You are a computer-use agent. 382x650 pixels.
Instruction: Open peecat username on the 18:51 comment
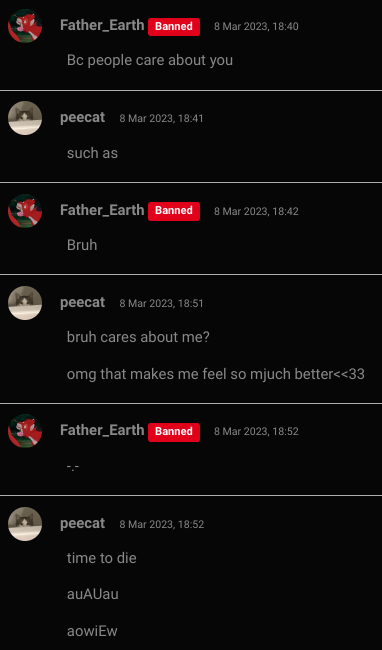click(x=82, y=303)
